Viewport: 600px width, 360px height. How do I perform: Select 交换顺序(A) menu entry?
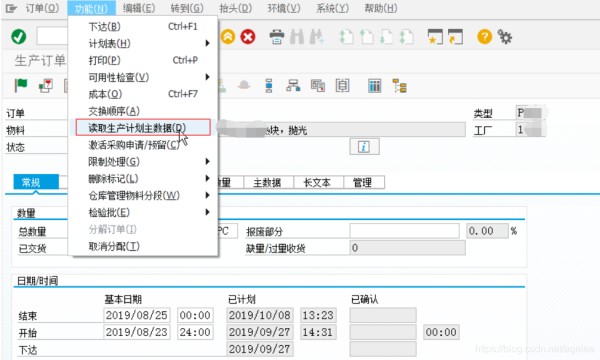(143, 111)
